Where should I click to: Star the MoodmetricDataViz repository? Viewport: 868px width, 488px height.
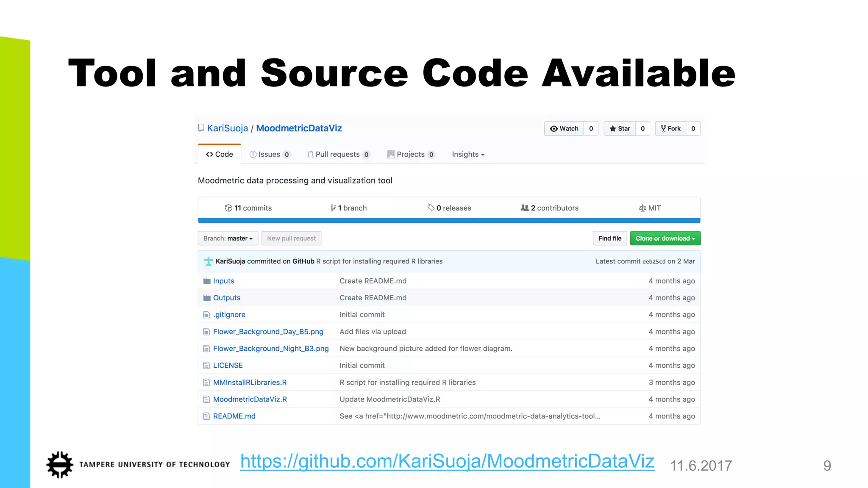click(620, 129)
